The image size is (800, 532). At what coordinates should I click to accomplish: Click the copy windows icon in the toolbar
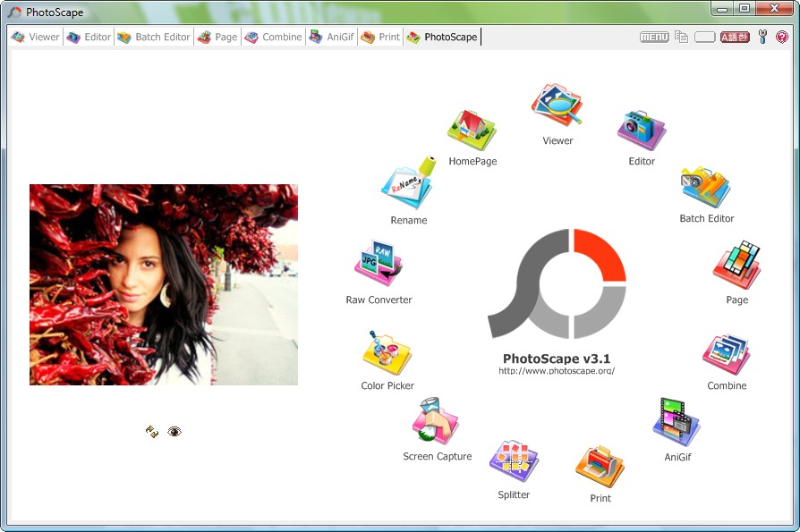[681, 37]
